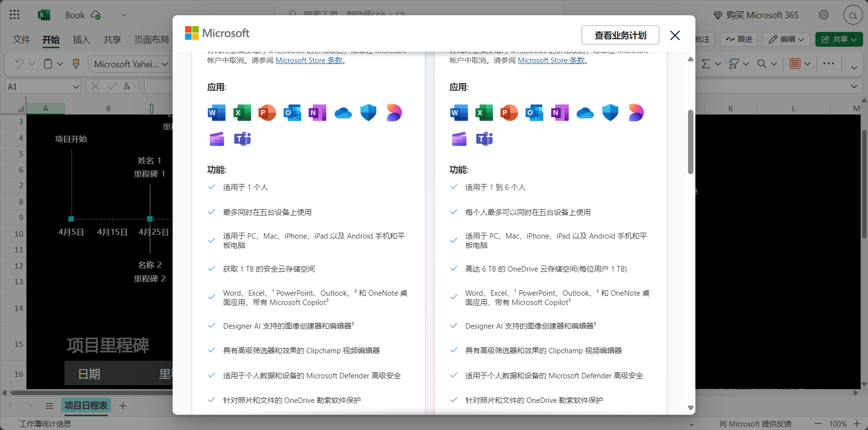Click the Teams icon in left plan
The width and height of the screenshot is (868, 430).
(x=242, y=139)
